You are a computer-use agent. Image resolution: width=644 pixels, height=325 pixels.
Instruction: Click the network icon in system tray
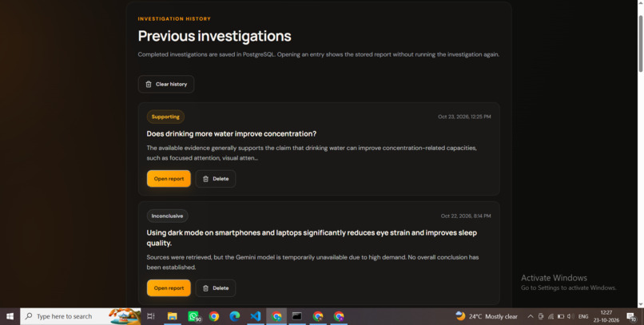point(551,316)
